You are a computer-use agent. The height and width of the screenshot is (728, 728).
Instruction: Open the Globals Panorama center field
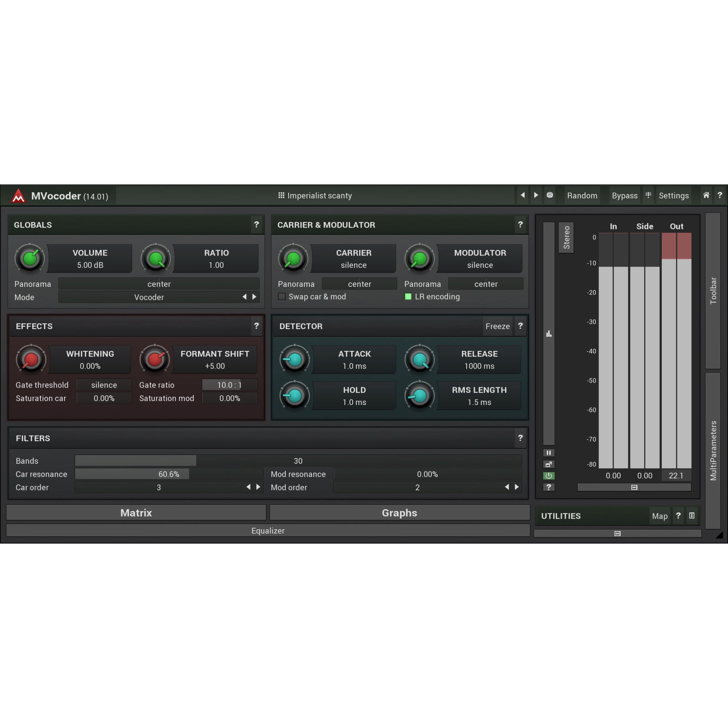tap(159, 284)
